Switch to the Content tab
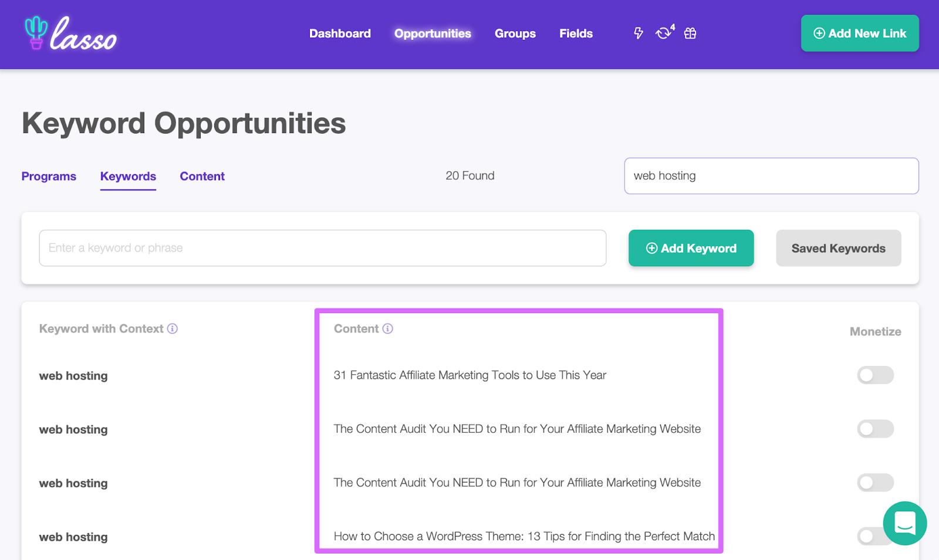The height and width of the screenshot is (560, 939). (202, 177)
